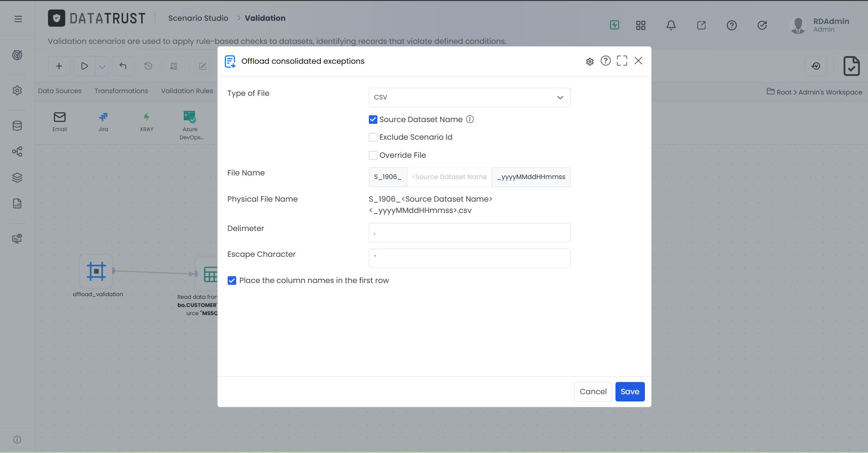
Task: Uncheck Source Dataset Name checkbox
Action: point(373,119)
